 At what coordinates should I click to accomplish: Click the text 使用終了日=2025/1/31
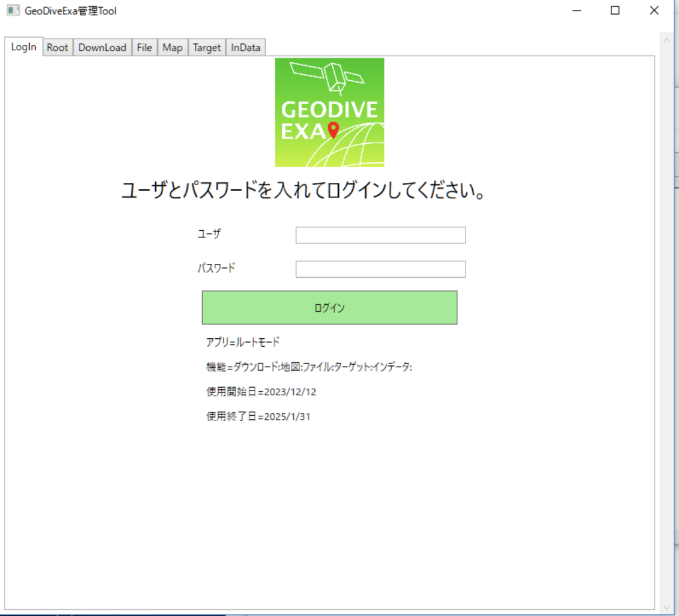(258, 416)
